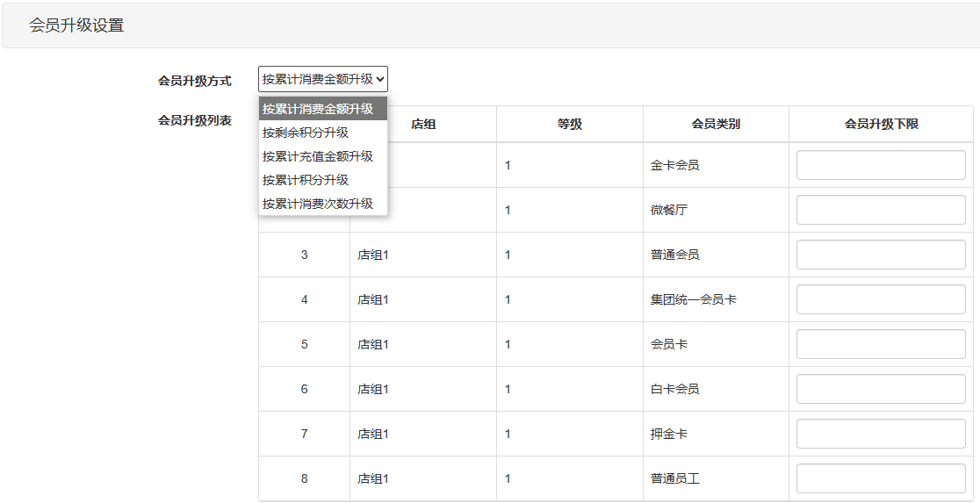980x503 pixels.
Task: Click the 会员升级列表 label
Action: pos(194,120)
